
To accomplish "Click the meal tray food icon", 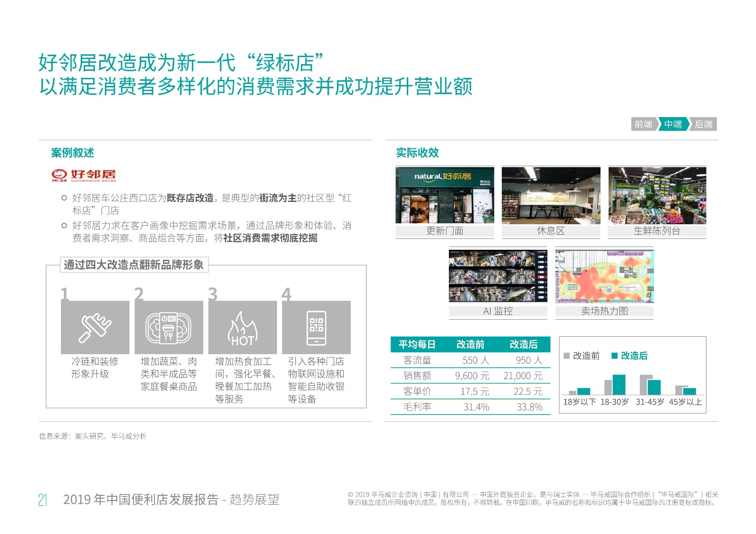I will 169,328.
